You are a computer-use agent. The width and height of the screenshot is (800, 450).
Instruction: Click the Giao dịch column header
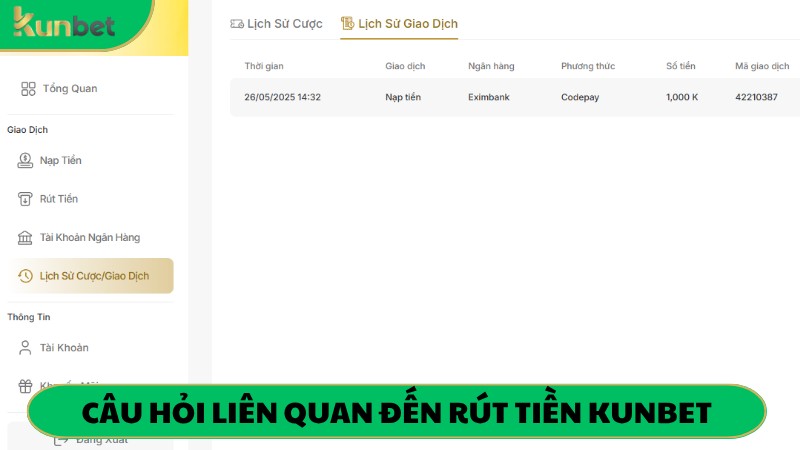[x=405, y=66]
